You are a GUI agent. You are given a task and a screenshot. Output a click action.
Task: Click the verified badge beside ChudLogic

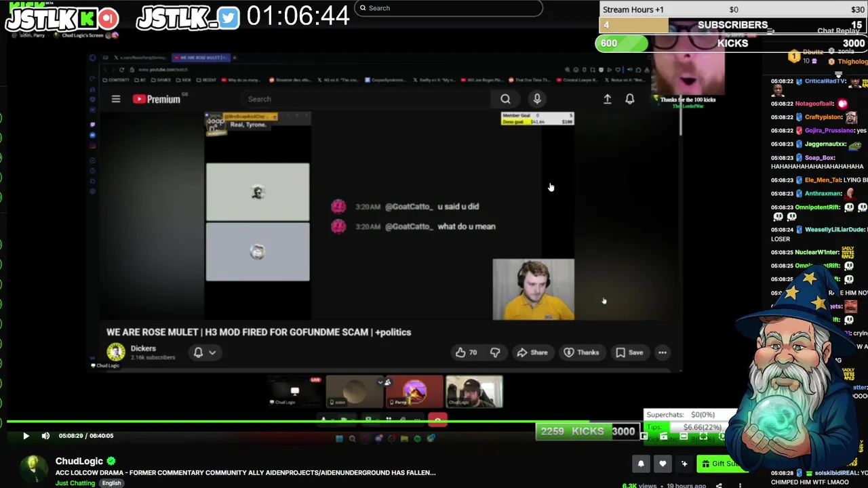[111, 461]
